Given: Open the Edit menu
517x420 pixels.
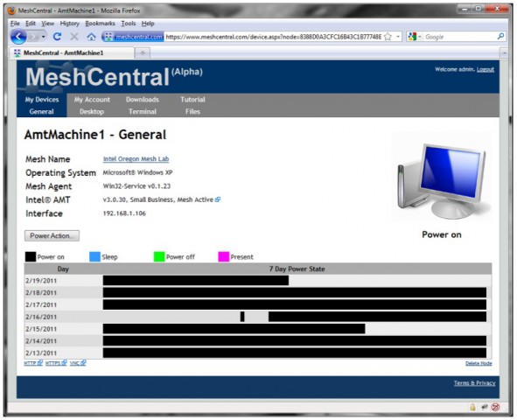Looking at the screenshot, I should (31, 24).
